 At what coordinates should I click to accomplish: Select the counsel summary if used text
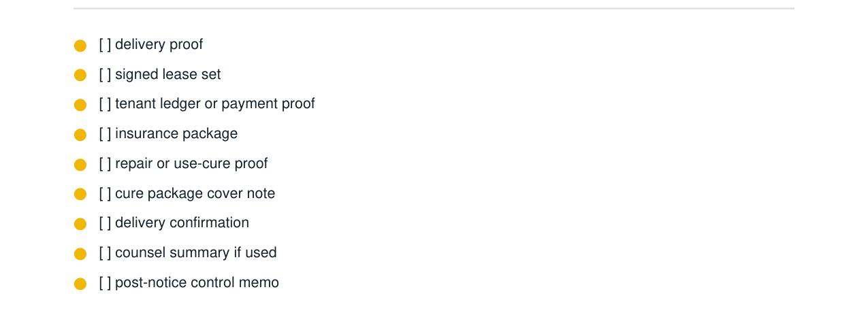(x=196, y=253)
